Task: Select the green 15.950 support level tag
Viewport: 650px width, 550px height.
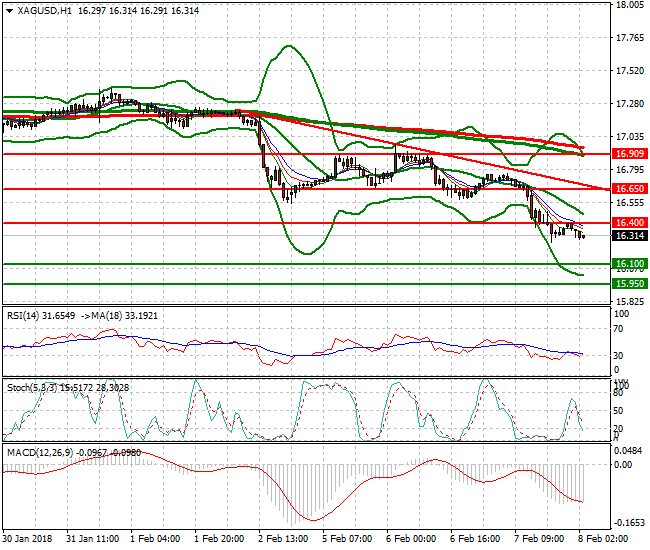Action: pyautogui.click(x=628, y=283)
